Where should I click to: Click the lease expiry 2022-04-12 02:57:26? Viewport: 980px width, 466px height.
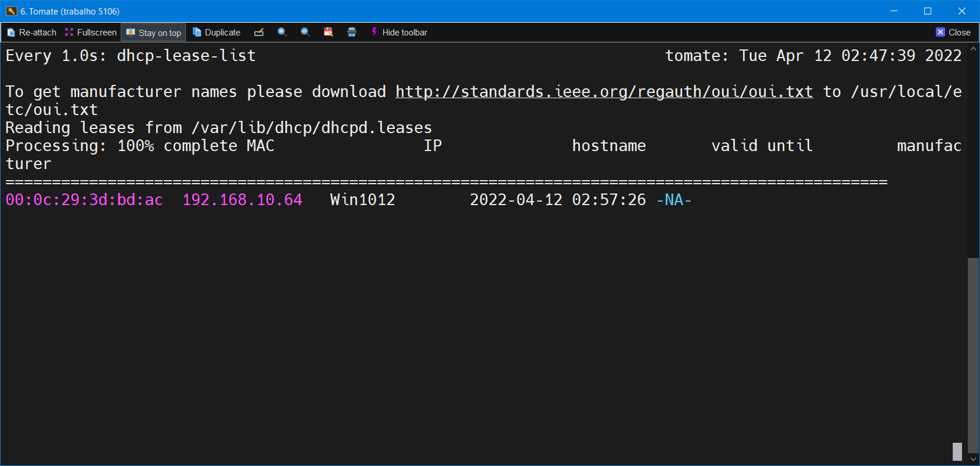click(558, 200)
